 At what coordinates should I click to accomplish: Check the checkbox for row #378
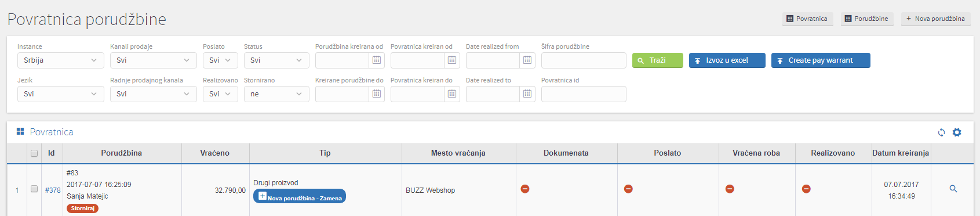(x=34, y=189)
